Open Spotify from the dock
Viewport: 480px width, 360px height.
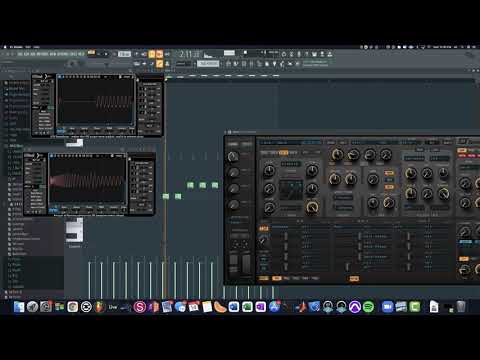[x=368, y=307]
